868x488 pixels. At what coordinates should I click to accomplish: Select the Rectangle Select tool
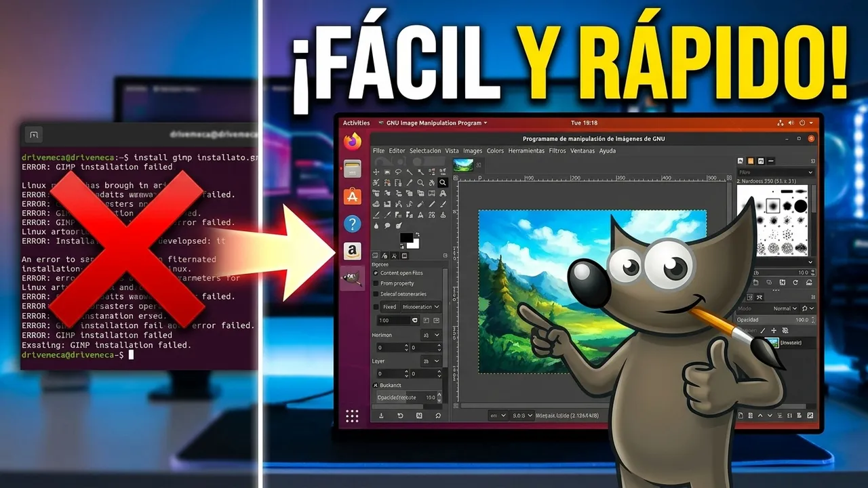click(x=387, y=171)
